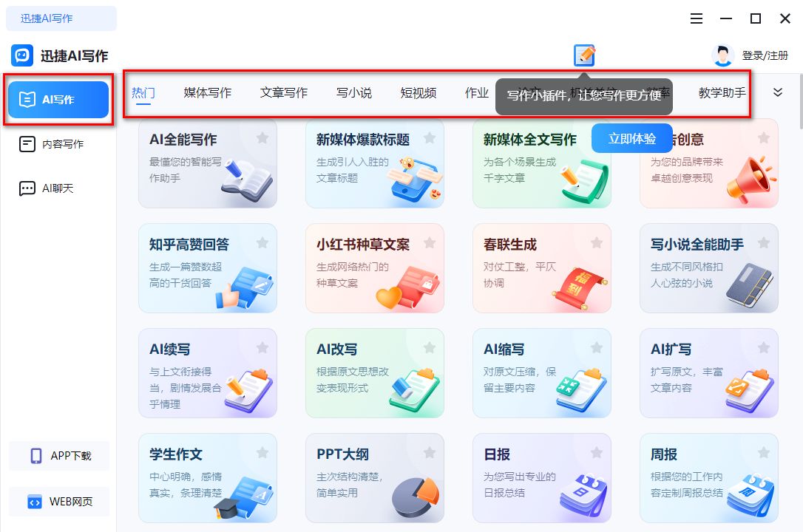Click the APP下载 button
This screenshot has width=803, height=532.
coord(59,456)
